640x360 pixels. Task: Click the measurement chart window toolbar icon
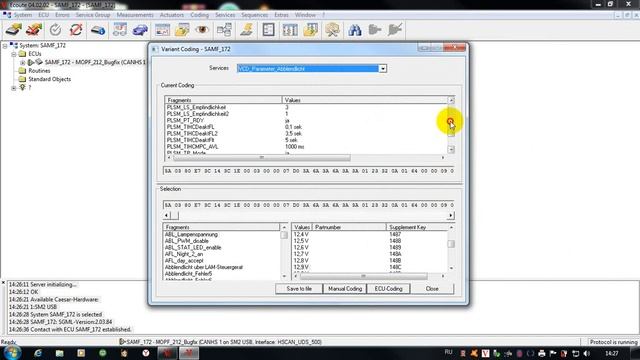(162, 30)
